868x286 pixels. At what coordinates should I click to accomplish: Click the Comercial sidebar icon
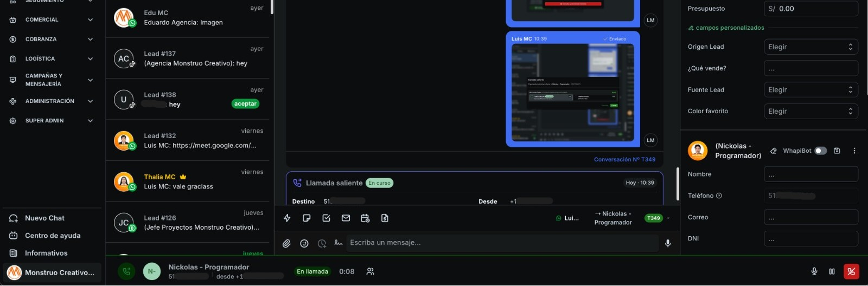13,19
